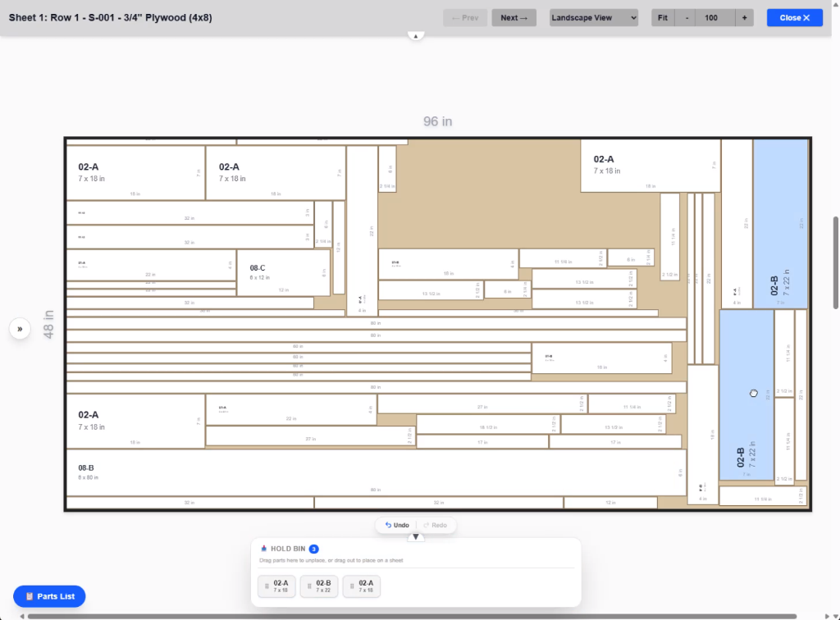The width and height of the screenshot is (840, 620).
Task: Decrease zoom with the minus button
Action: 687,18
